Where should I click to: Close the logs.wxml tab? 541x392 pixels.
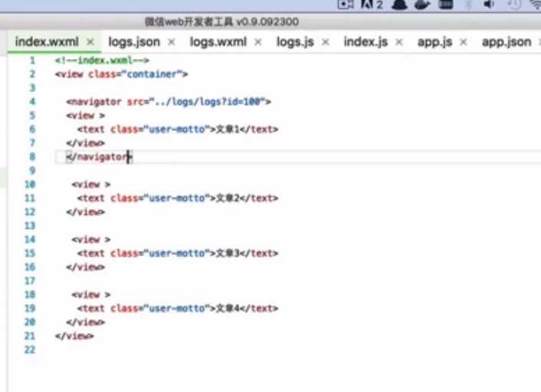(x=257, y=42)
